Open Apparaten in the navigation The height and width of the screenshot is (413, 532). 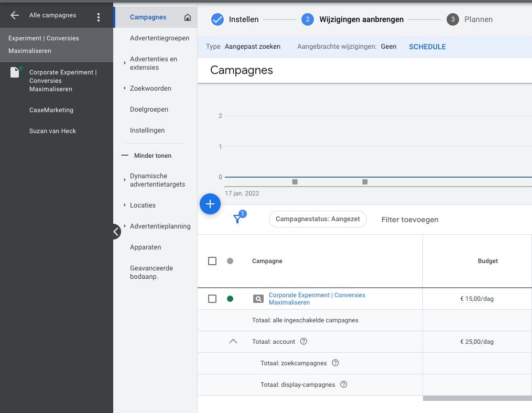click(146, 247)
